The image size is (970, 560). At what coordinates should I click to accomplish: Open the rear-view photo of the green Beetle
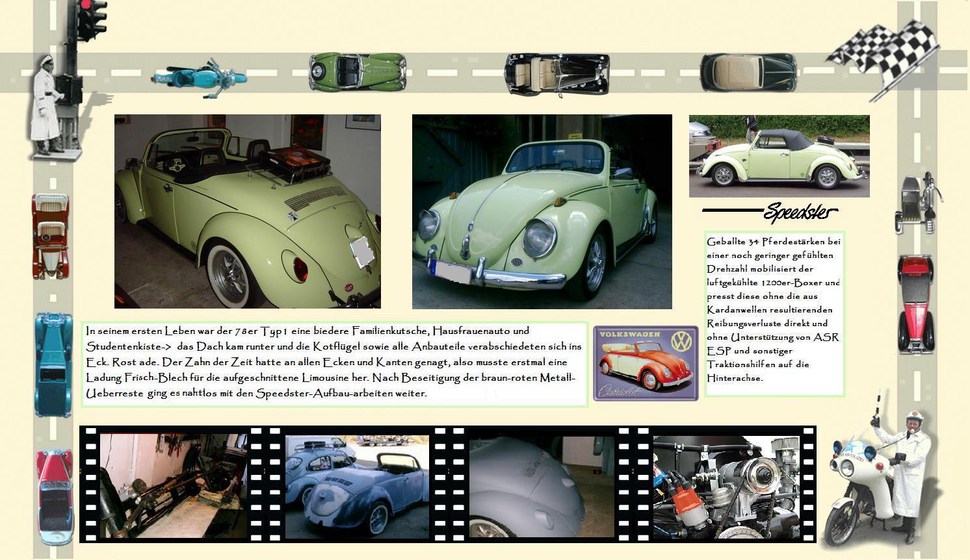247,211
